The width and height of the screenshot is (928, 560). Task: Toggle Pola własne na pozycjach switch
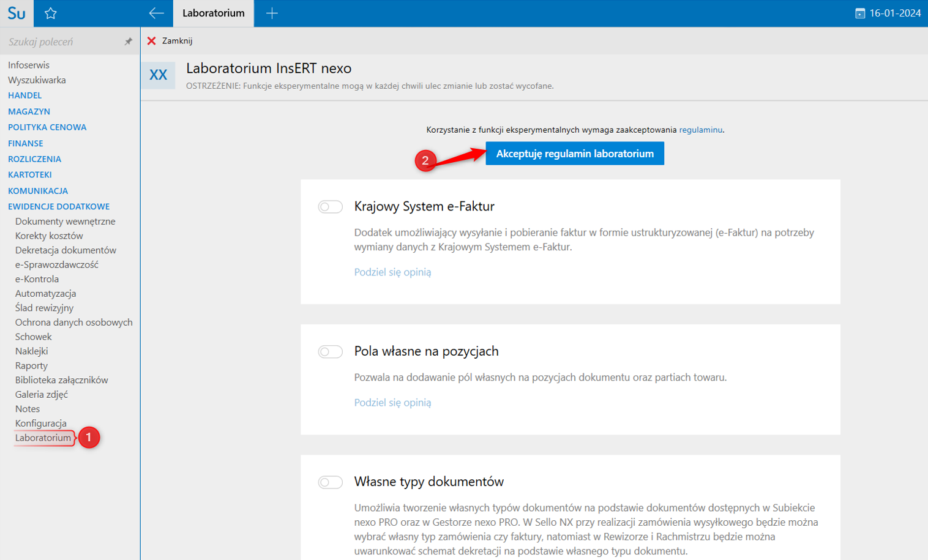point(330,351)
